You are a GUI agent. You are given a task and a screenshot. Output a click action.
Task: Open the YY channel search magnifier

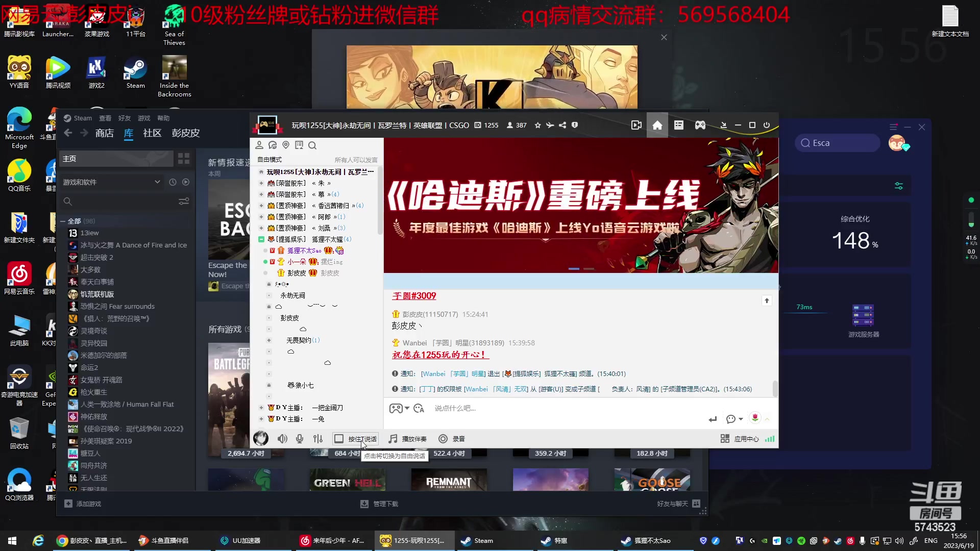coord(312,145)
